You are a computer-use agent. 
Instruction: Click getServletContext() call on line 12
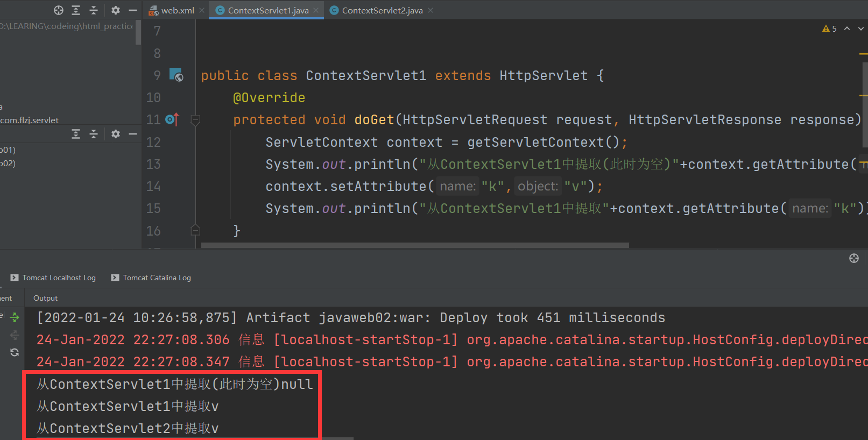click(544, 143)
